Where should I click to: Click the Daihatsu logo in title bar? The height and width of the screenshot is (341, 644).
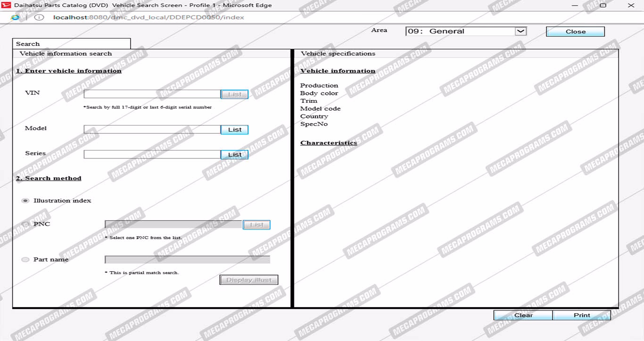pos(7,5)
